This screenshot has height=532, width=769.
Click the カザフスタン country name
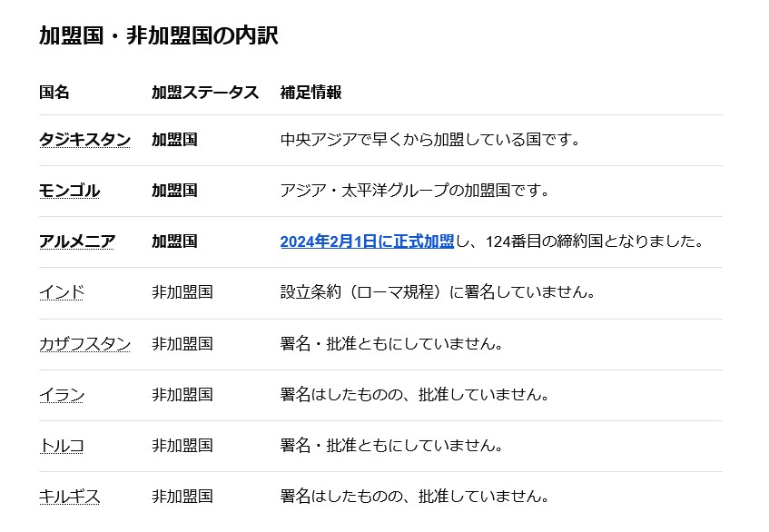(84, 344)
